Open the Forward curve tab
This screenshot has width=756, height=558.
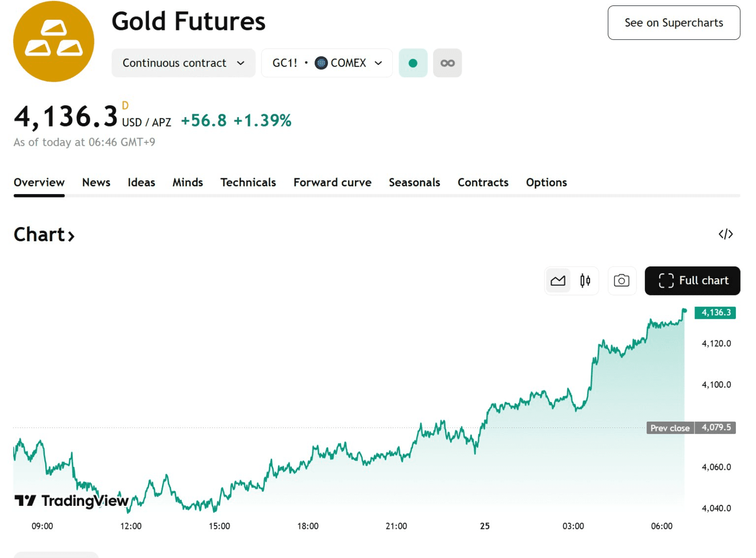[332, 182]
